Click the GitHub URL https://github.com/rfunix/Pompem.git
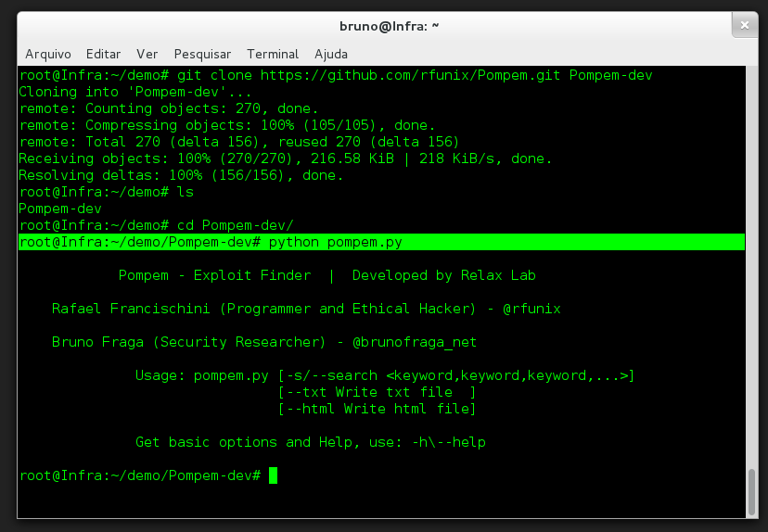The height and width of the screenshot is (532, 768). [411, 75]
